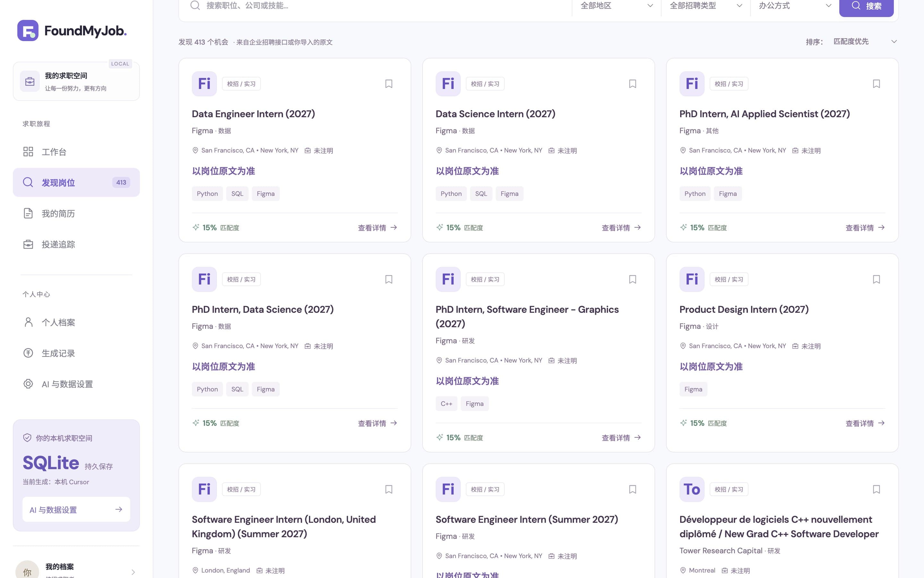Viewport: 924px width, 578px height.
Task: View details of PhD Intern, Data Science
Action: point(378,423)
